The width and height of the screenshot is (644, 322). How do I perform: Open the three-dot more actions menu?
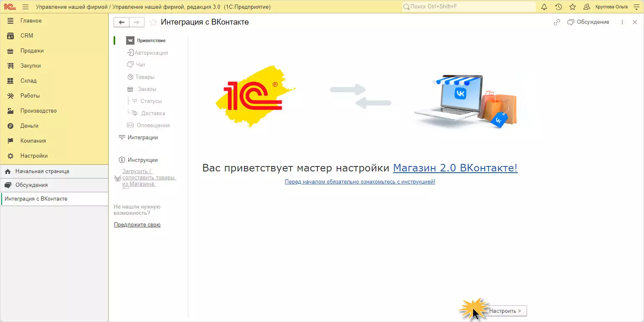(622, 23)
